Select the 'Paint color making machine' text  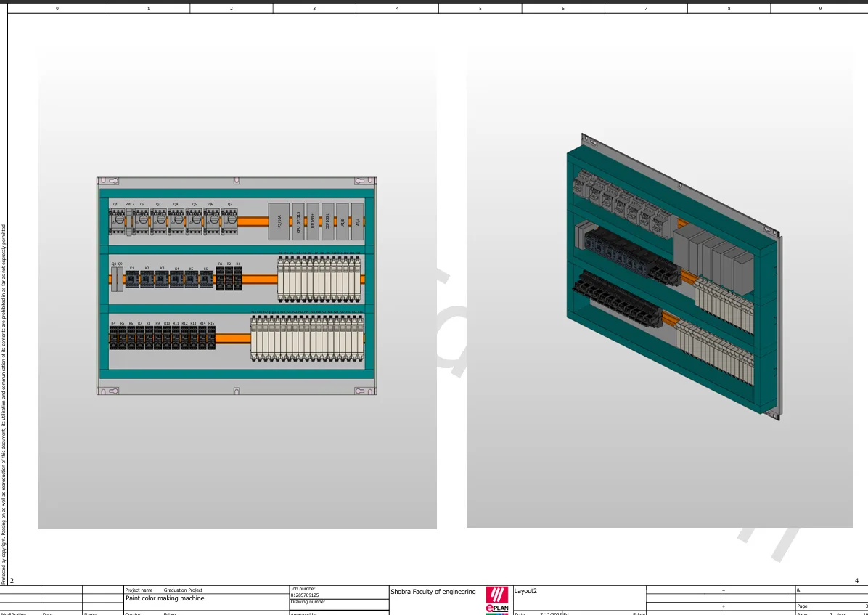coord(165,598)
